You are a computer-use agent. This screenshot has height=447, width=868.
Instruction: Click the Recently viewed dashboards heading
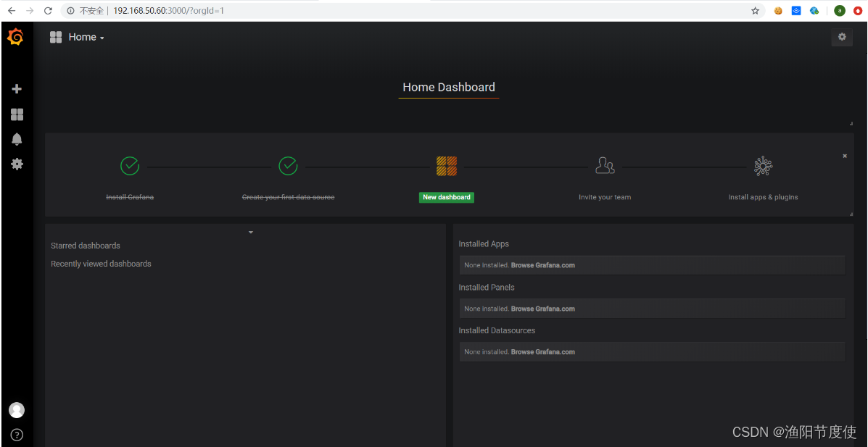click(x=101, y=264)
